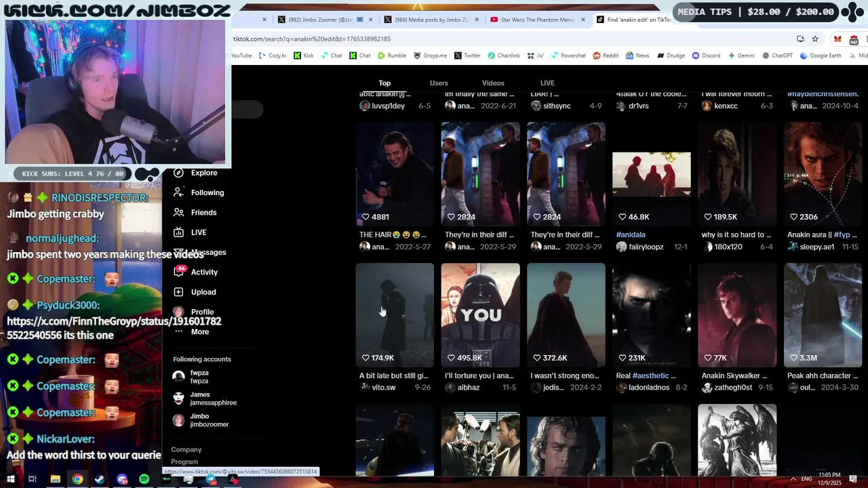The width and height of the screenshot is (868, 488).
Task: Open Task View on the taskbar
Action: tap(32, 479)
